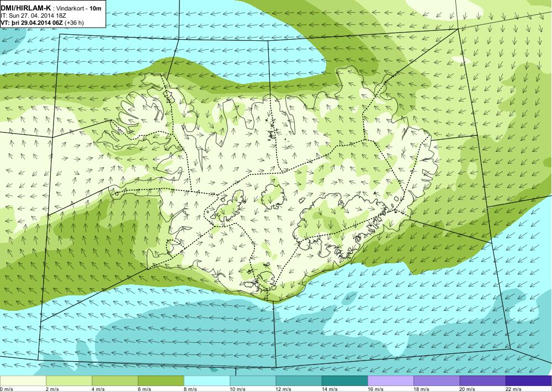Click the '(+36 h)' forecast offset text
The width and height of the screenshot is (552, 392).
tap(73, 23)
